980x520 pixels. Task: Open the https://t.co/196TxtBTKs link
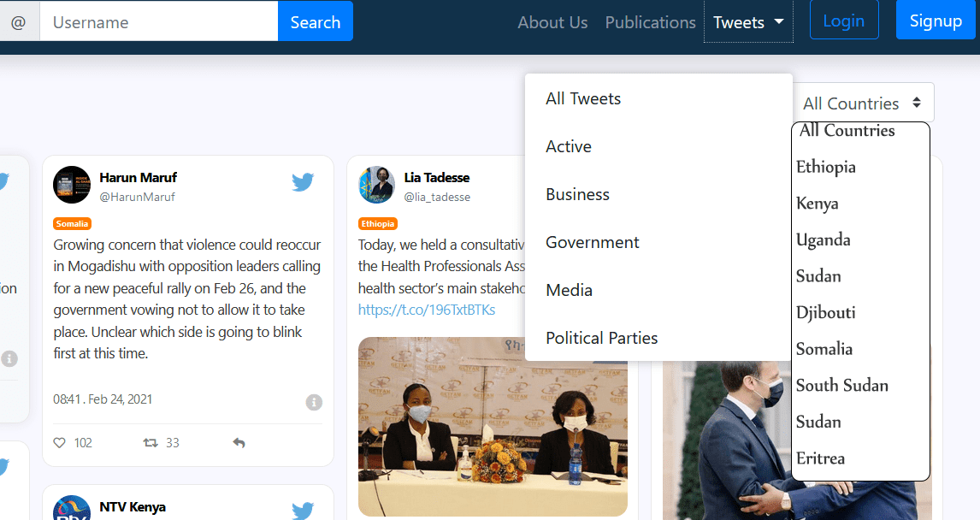426,310
